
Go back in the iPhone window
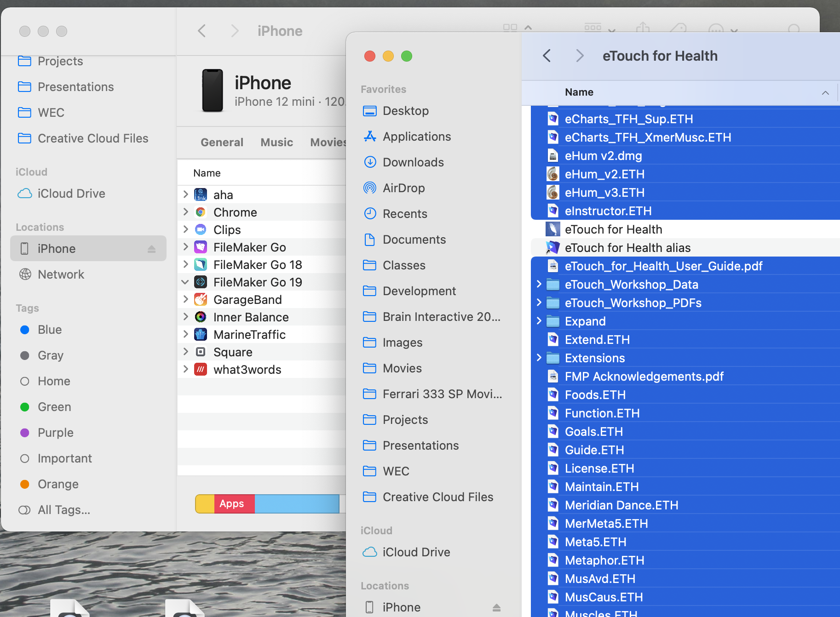click(201, 31)
